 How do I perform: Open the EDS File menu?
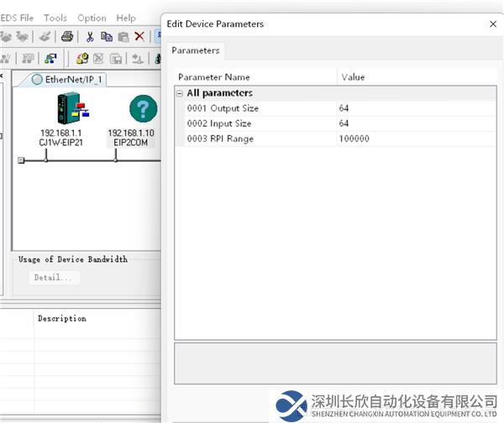pyautogui.click(x=17, y=18)
